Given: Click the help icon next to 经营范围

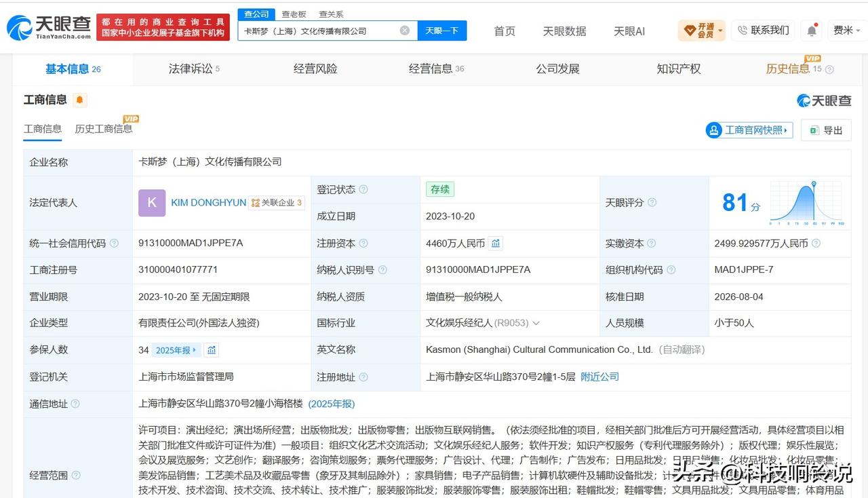Looking at the screenshot, I should tap(75, 476).
